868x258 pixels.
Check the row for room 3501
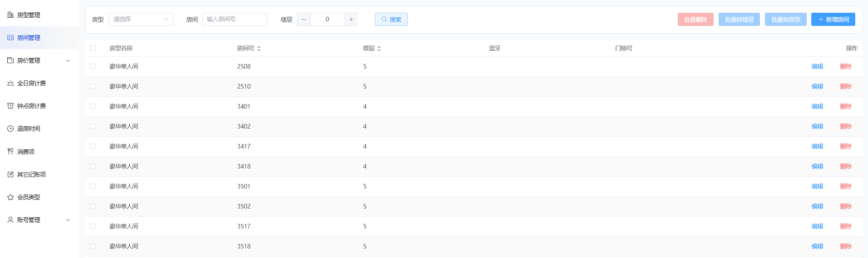[x=93, y=186]
